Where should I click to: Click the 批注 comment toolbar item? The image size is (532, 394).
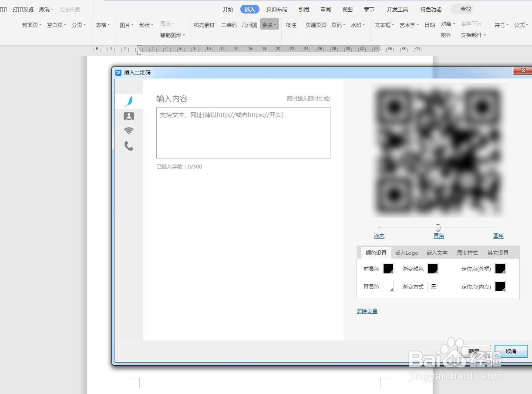291,25
